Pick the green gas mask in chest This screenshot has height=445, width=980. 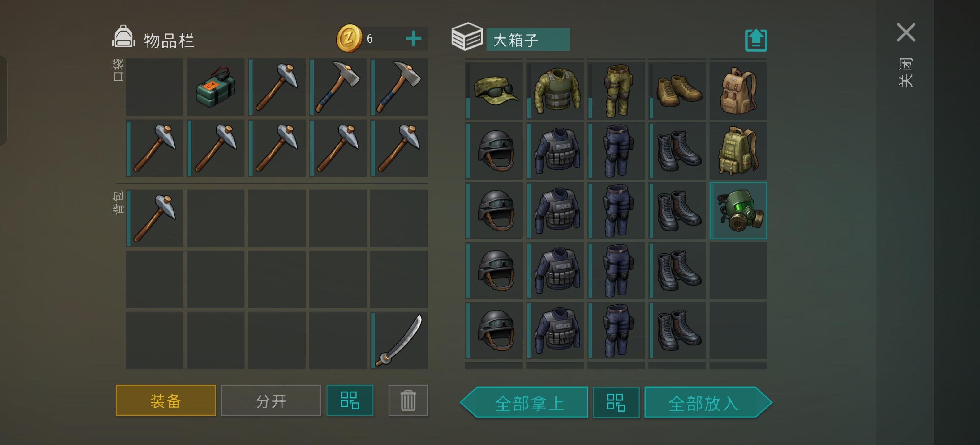point(738,210)
